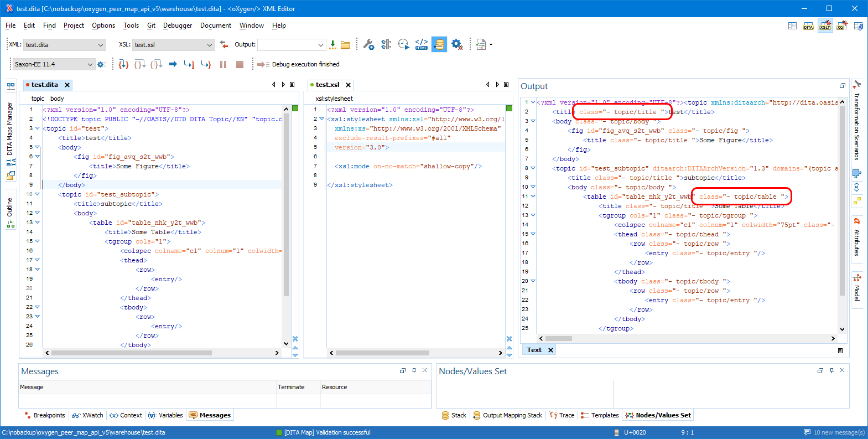Open the Attributes side panel

point(857,237)
